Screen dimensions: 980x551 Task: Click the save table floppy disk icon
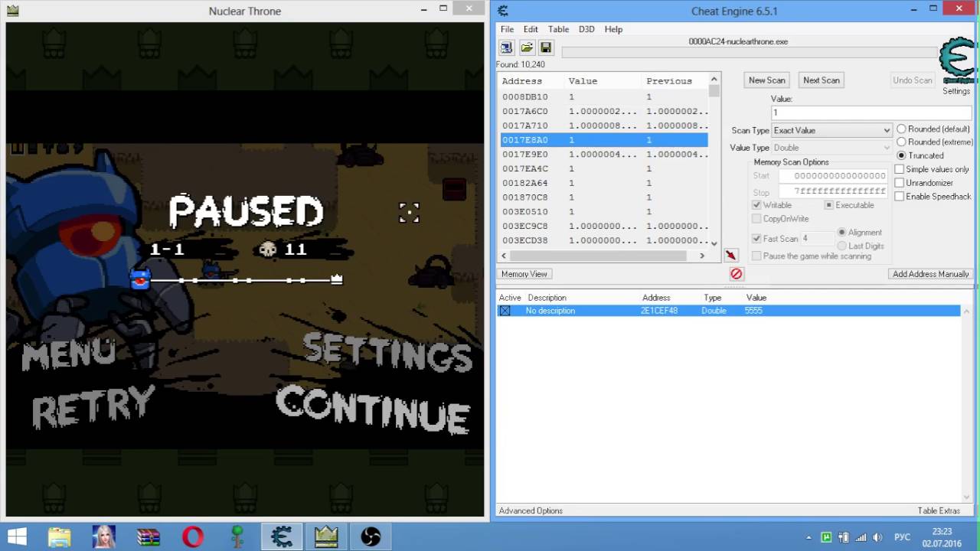[546, 47]
